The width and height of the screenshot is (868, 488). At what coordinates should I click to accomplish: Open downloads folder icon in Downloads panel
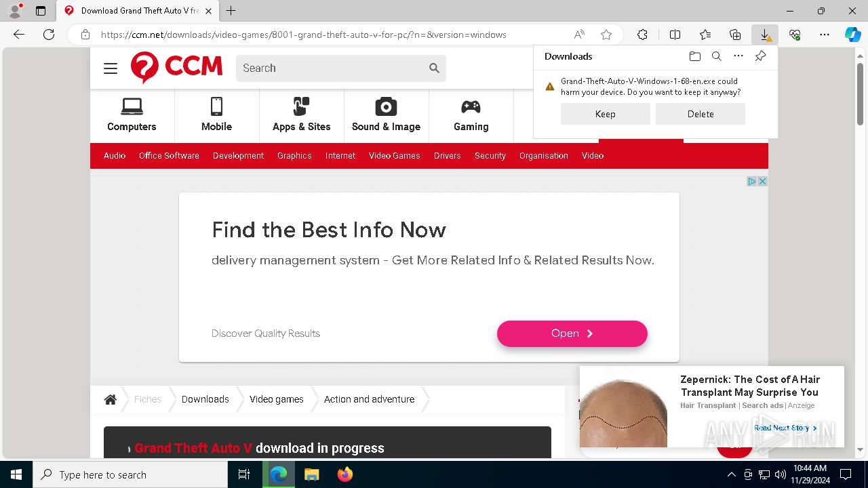pos(694,56)
